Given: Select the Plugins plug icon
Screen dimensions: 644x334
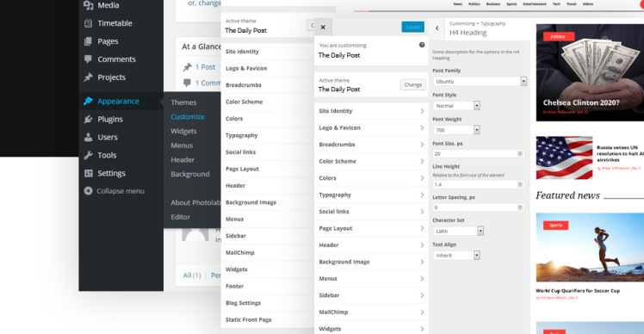Looking at the screenshot, I should 88,119.
